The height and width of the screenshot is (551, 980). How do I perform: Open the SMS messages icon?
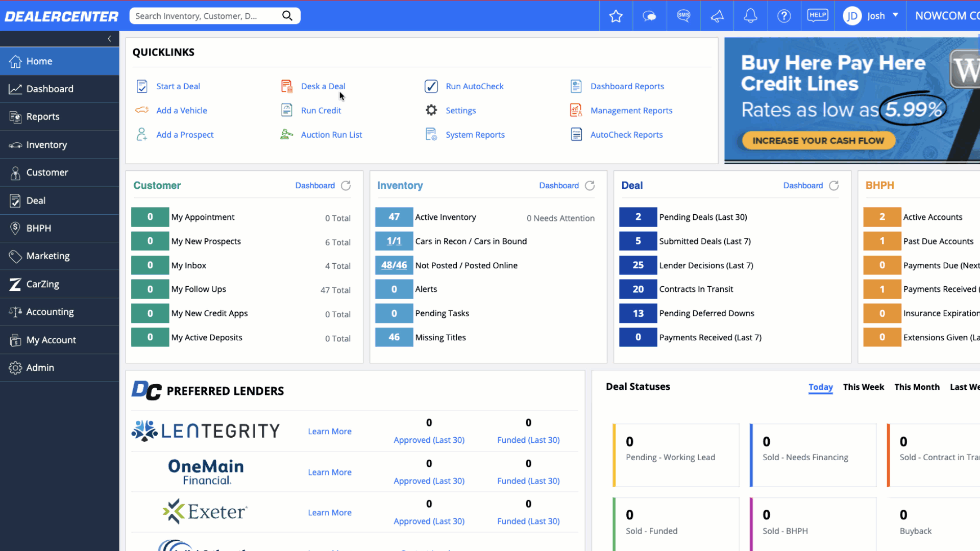point(683,16)
